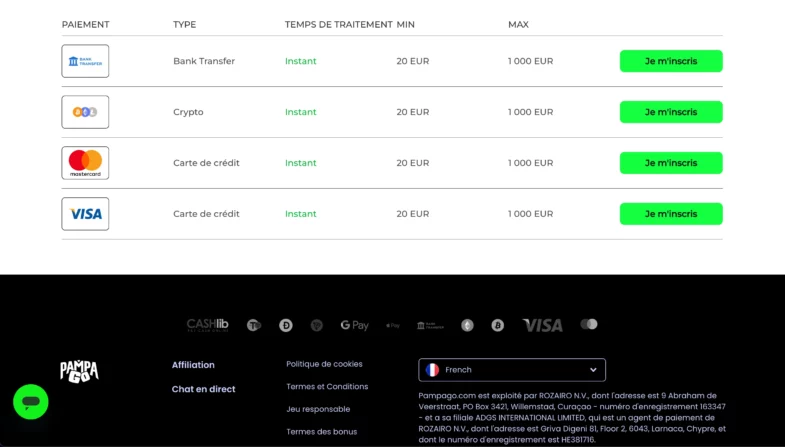Open the Jeu responsable link
The image size is (785, 447).
(318, 409)
